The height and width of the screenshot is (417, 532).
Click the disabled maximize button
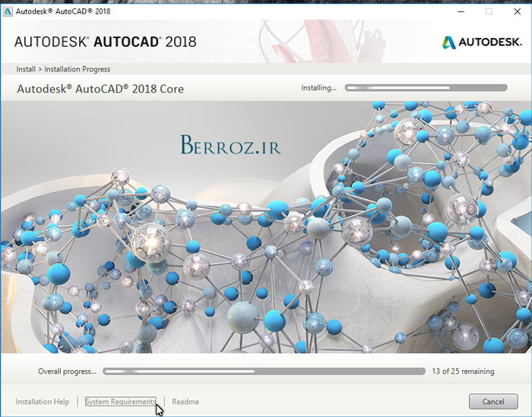pos(489,11)
